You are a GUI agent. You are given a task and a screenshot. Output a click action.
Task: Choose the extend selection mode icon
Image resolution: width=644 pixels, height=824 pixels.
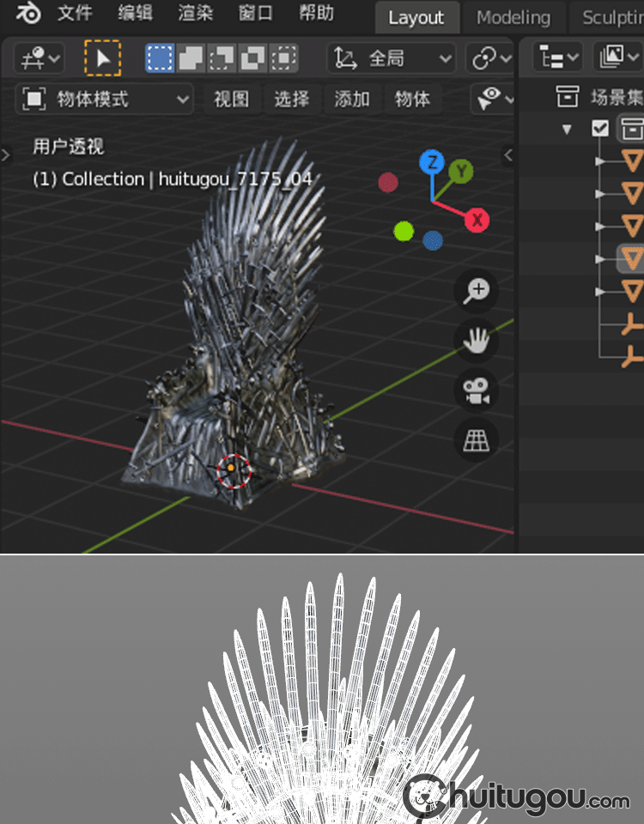(x=191, y=58)
